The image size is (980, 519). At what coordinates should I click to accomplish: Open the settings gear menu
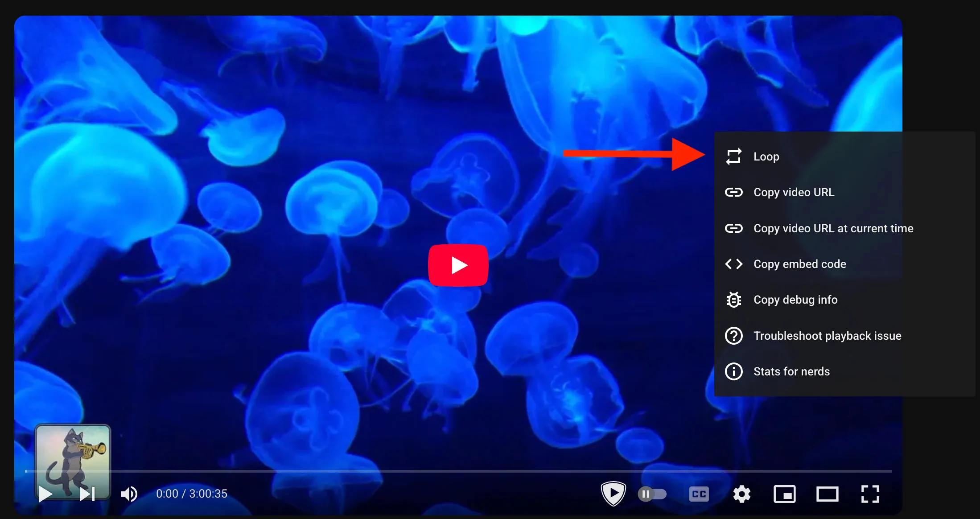(x=742, y=494)
